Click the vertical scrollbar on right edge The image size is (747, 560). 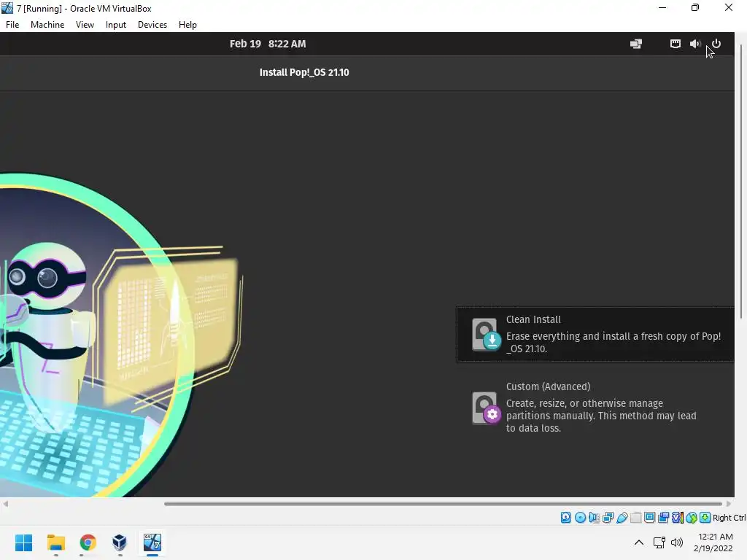click(x=740, y=181)
